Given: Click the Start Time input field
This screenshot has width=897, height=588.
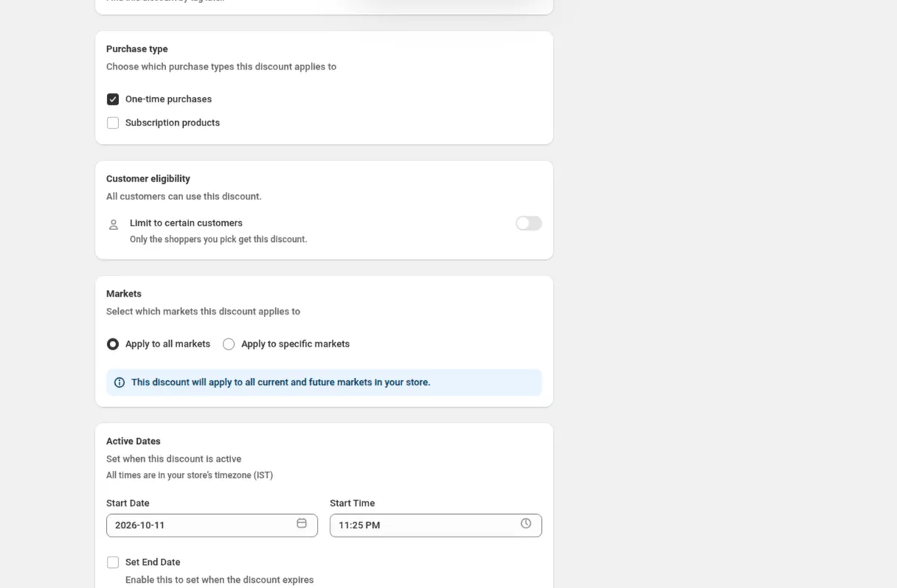Looking at the screenshot, I should tap(436, 525).
